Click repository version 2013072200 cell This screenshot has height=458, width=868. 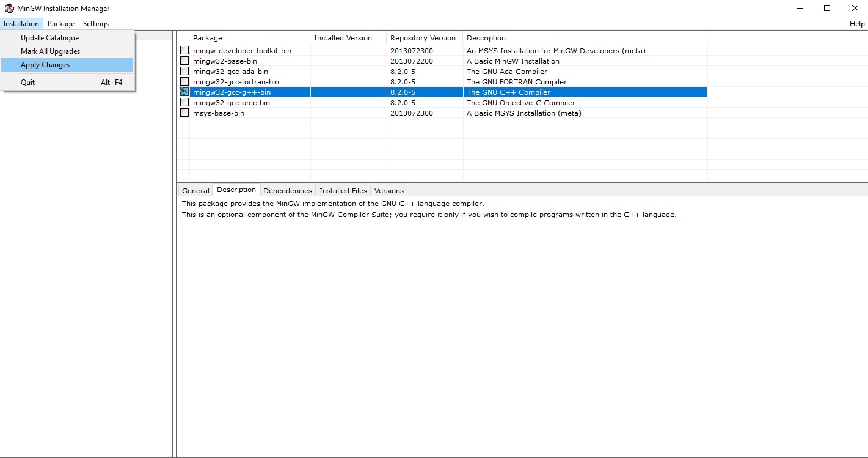412,61
